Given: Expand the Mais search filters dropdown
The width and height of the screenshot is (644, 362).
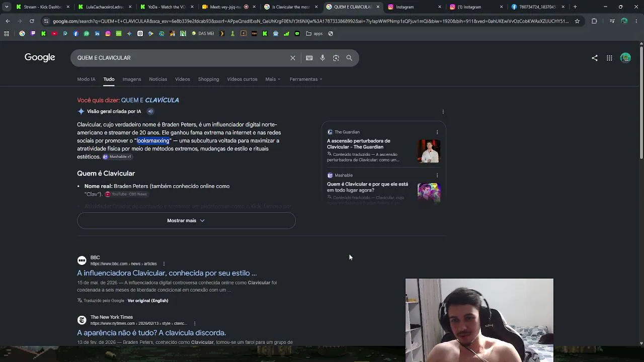Looking at the screenshot, I should click(273, 79).
